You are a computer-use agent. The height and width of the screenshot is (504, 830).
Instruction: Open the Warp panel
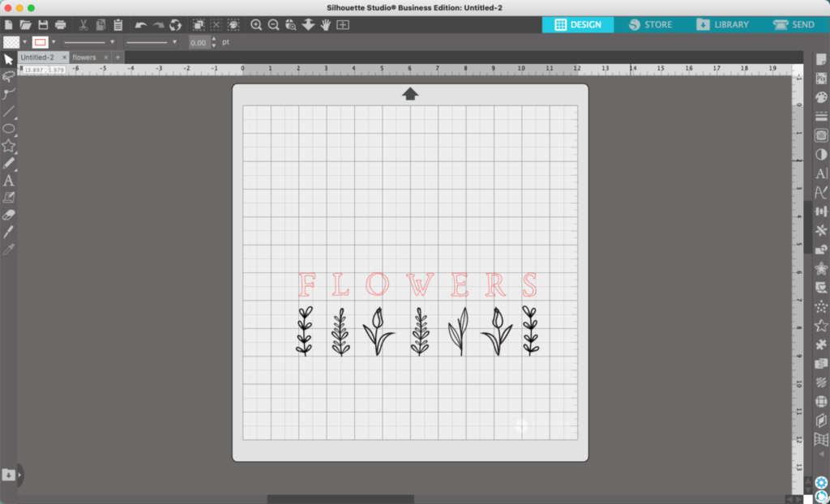click(x=821, y=439)
